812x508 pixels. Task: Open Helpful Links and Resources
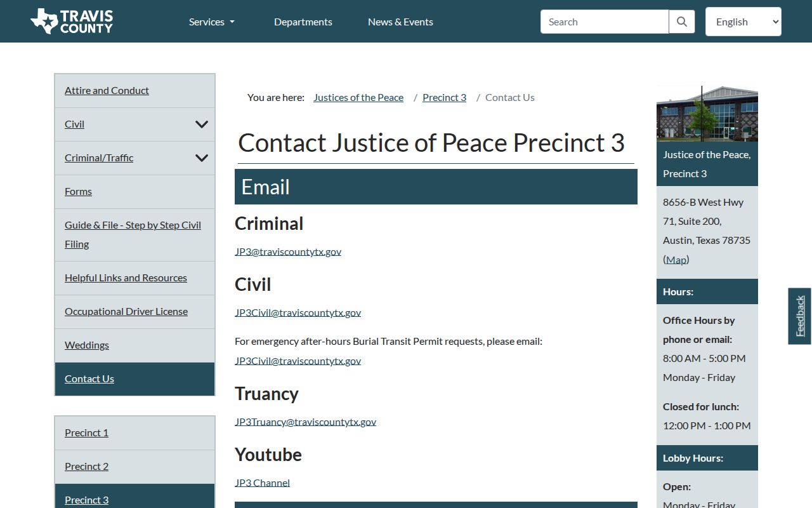click(126, 277)
